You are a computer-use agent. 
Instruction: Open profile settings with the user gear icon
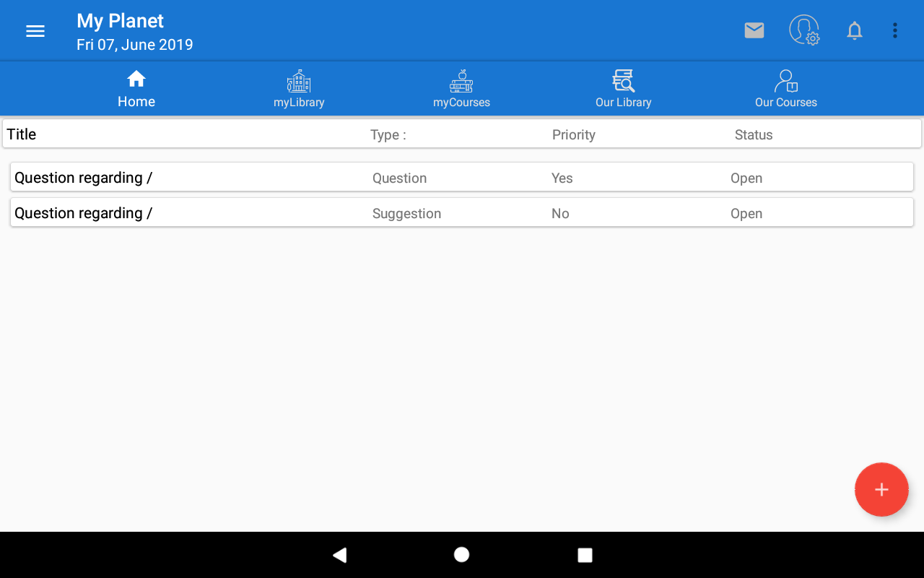[804, 30]
